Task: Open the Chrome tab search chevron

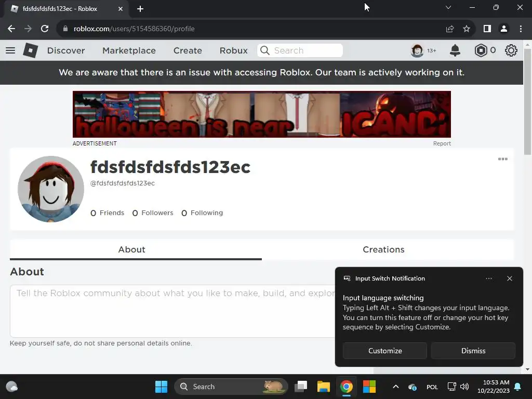Action: [x=448, y=7]
